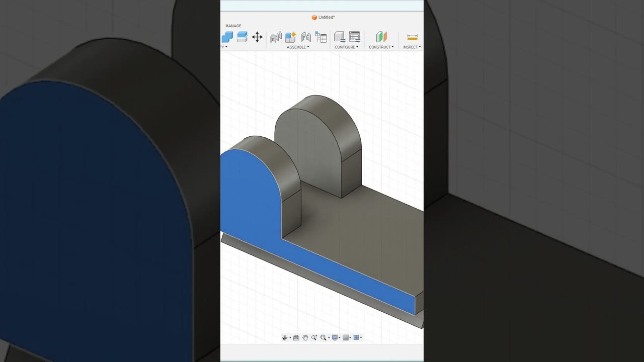Click the As-Built Joint icon
The height and width of the screenshot is (362, 644).
tap(306, 37)
